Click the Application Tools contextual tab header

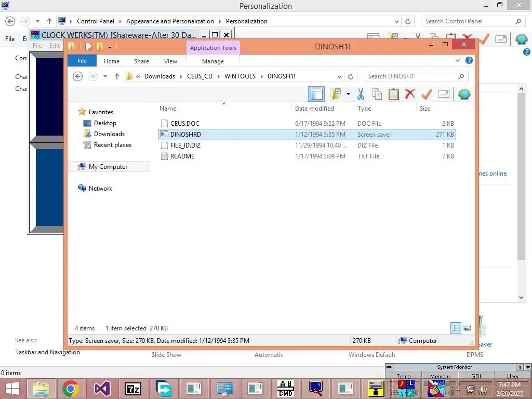213,48
